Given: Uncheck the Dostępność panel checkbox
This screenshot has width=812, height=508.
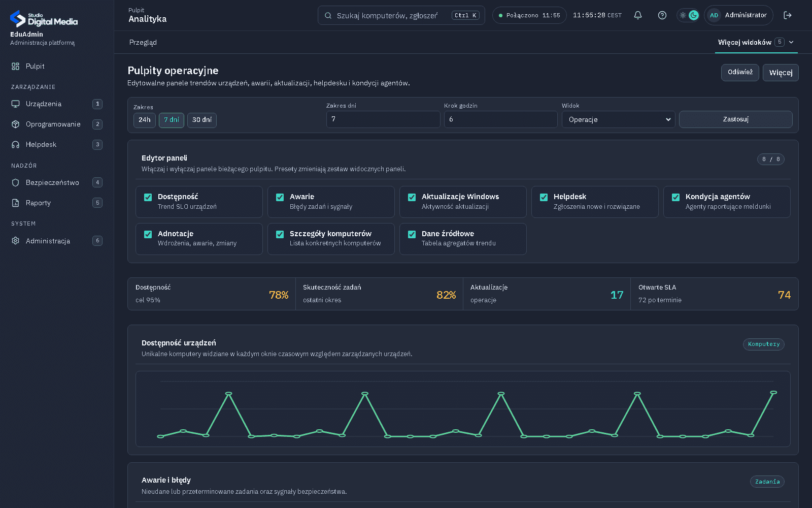Looking at the screenshot, I should point(148,197).
